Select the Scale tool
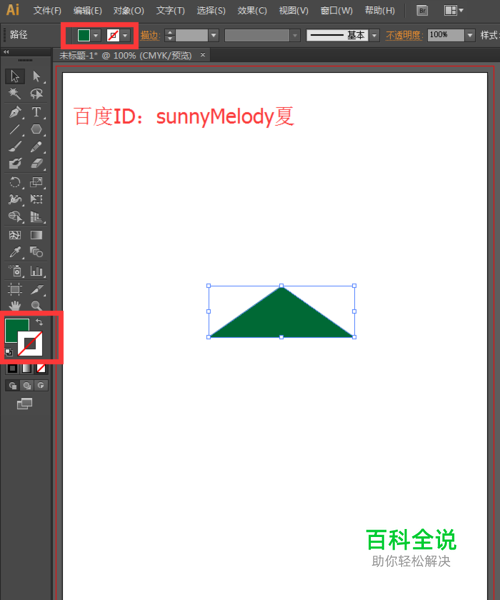This screenshot has width=500, height=600. [x=36, y=182]
